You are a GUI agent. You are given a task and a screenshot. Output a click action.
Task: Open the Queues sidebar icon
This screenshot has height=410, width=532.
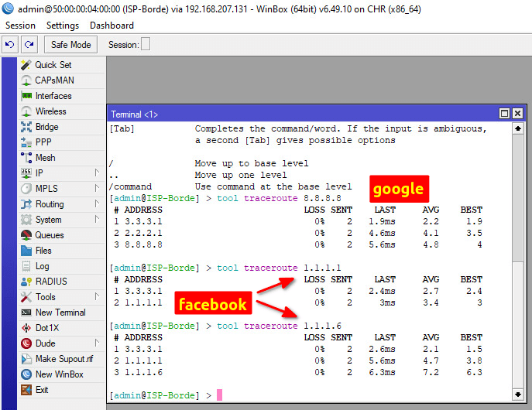click(x=26, y=235)
